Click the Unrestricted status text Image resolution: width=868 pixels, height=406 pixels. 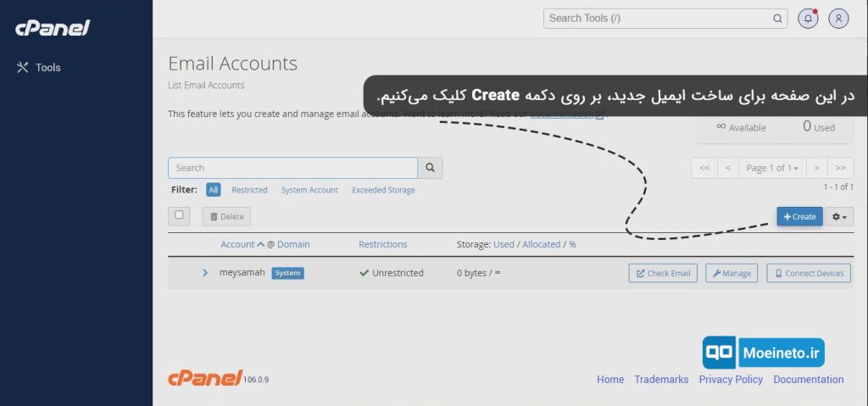pyautogui.click(x=398, y=273)
